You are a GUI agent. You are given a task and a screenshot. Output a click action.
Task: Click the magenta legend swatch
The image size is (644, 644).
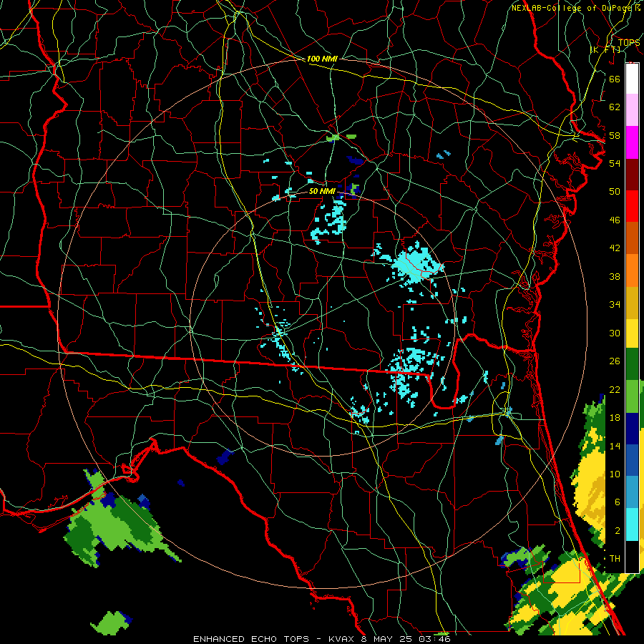click(632, 142)
